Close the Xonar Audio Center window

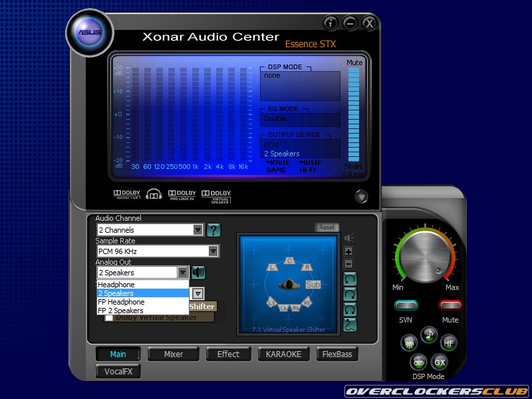tap(369, 23)
